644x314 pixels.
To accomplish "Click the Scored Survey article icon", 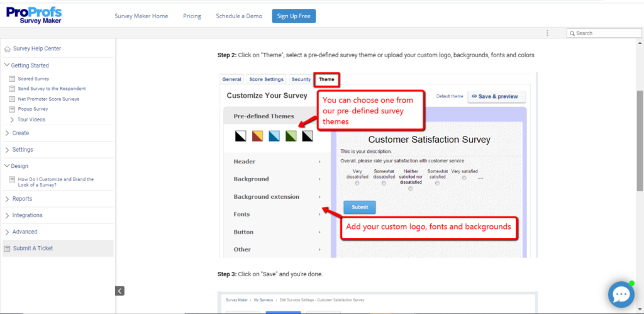I will pos(12,79).
